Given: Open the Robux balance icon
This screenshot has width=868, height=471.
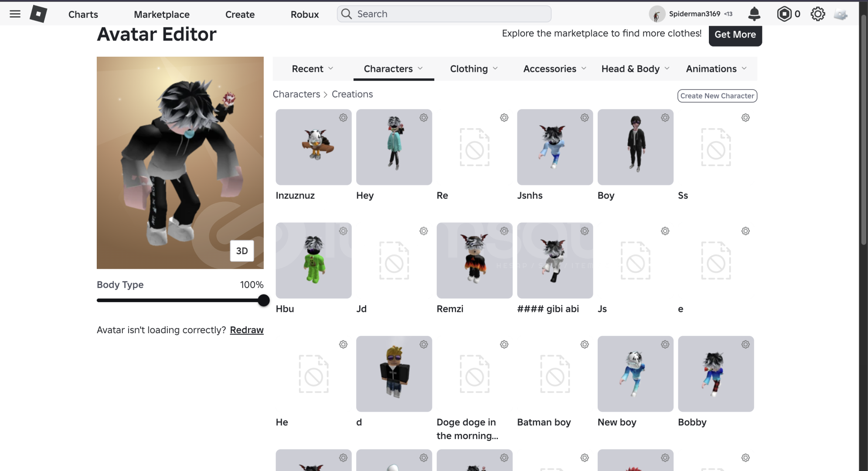Looking at the screenshot, I should (784, 14).
